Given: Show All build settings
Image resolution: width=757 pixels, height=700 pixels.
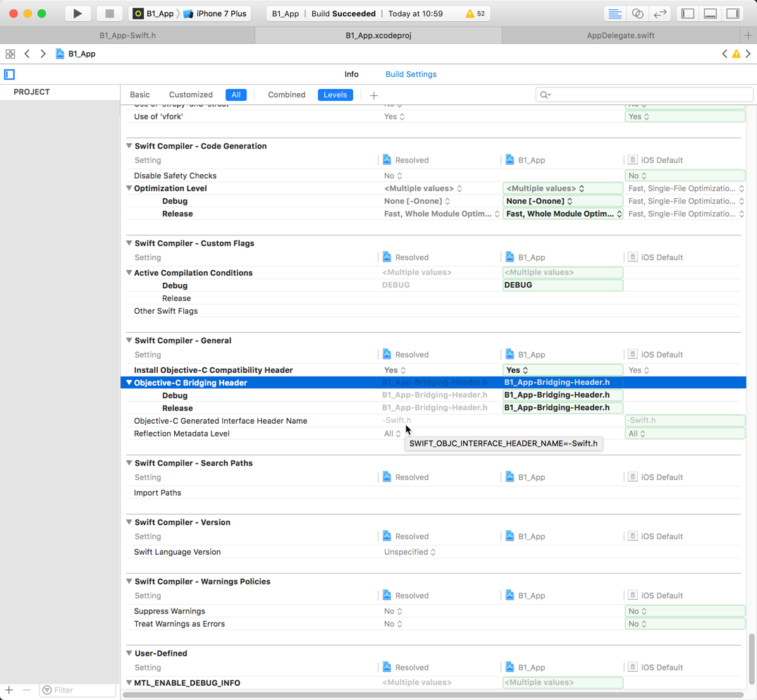Looking at the screenshot, I should click(x=236, y=94).
